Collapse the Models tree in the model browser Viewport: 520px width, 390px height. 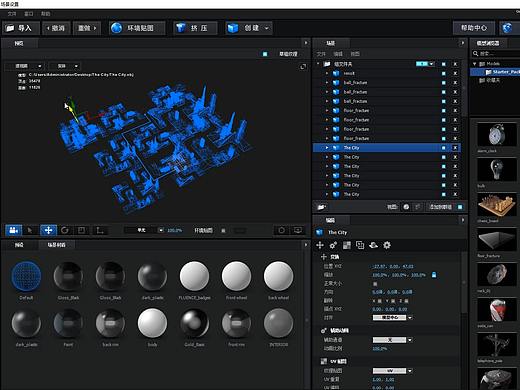[x=474, y=64]
